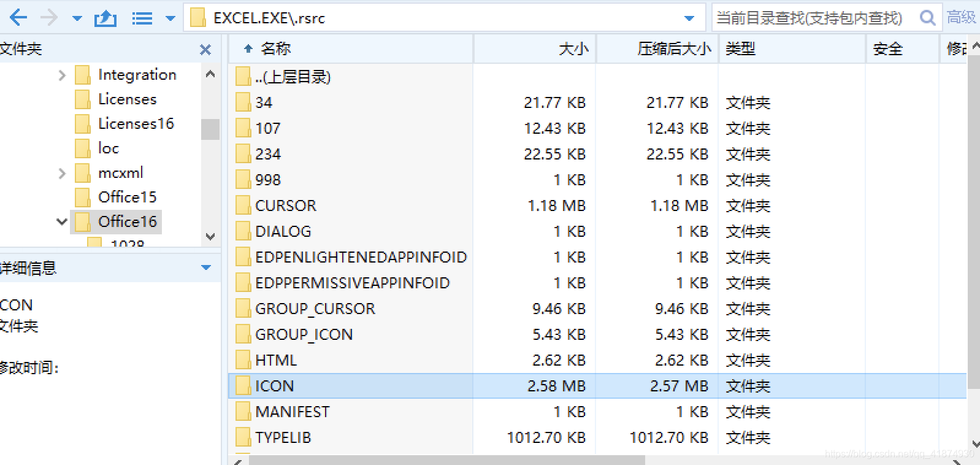The width and height of the screenshot is (980, 465).
Task: Select the TYPELIB folder row
Action: tap(598, 437)
